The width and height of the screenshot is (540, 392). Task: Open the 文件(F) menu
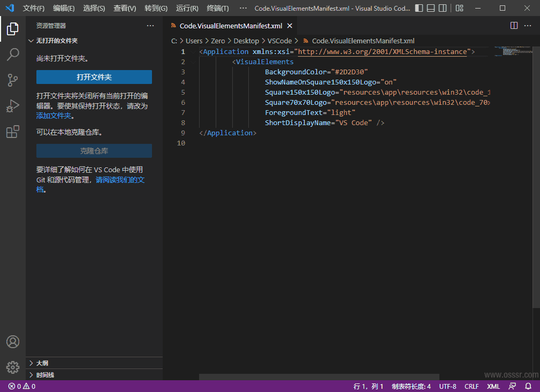tap(33, 8)
